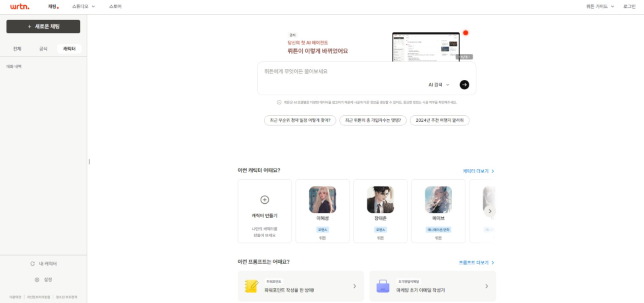The width and height of the screenshot is (644, 303).
Task: Click the sidebar collapse handle
Action: 89,162
